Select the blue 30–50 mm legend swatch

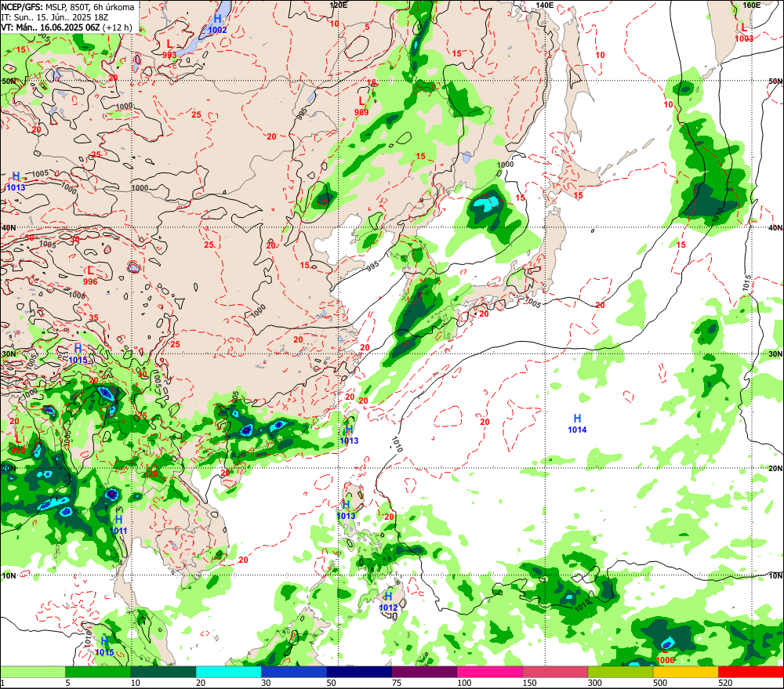tap(294, 672)
